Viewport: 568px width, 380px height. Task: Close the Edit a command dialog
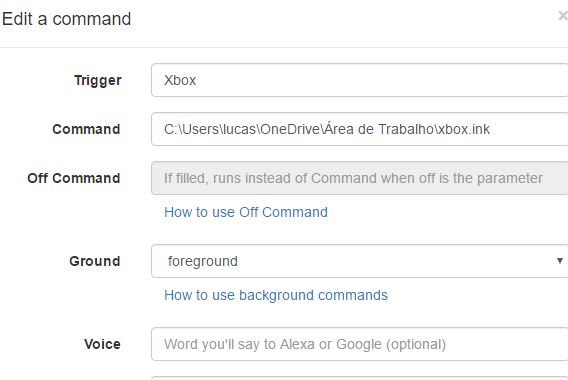coord(563,16)
